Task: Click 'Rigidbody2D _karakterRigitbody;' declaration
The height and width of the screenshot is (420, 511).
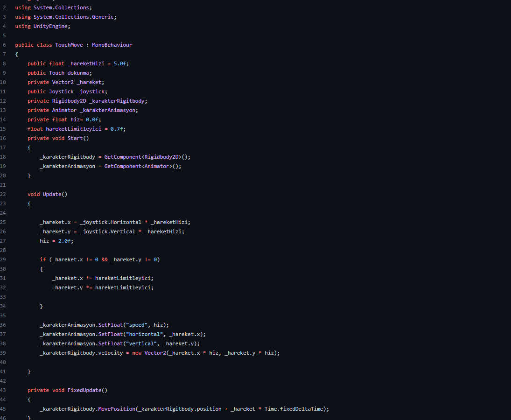Action: click(100, 101)
